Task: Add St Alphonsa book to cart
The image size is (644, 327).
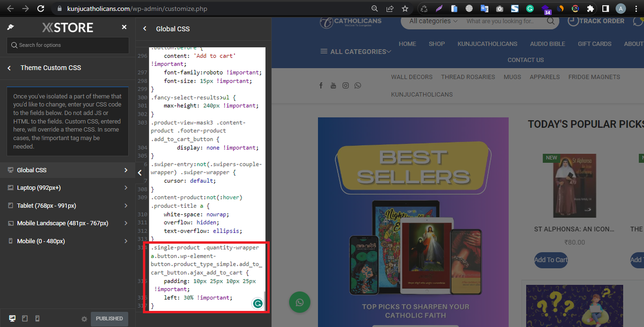Action: click(551, 260)
